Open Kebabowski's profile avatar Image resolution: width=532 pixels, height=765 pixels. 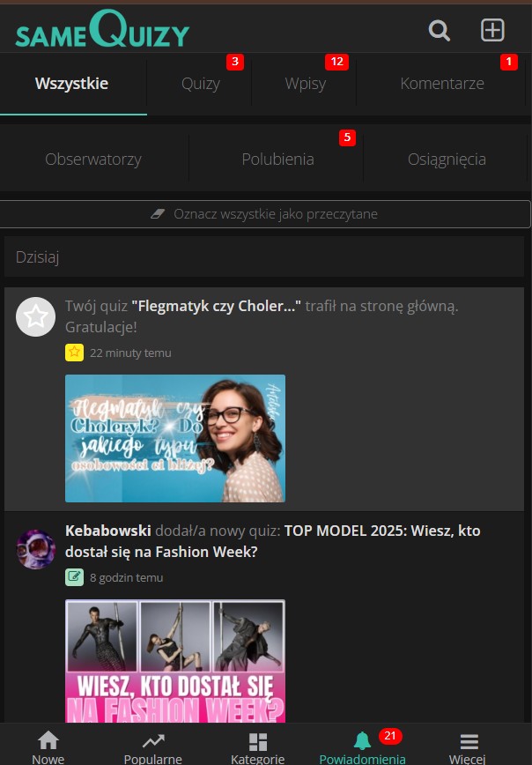click(36, 549)
